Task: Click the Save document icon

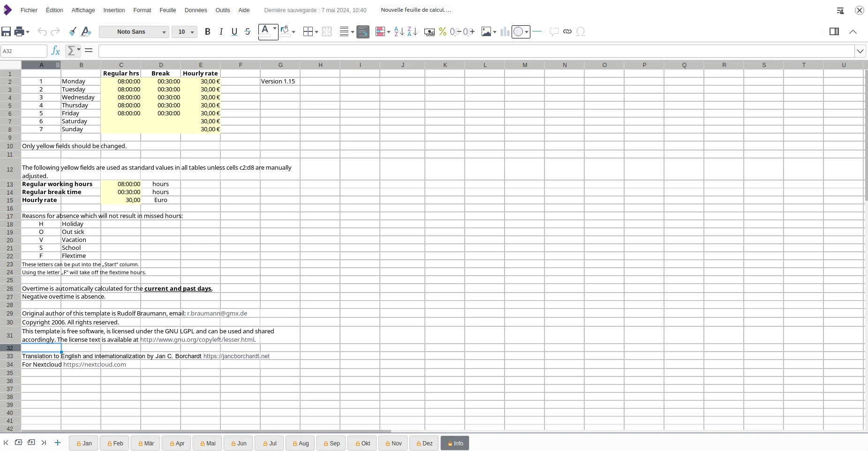Action: click(x=6, y=32)
